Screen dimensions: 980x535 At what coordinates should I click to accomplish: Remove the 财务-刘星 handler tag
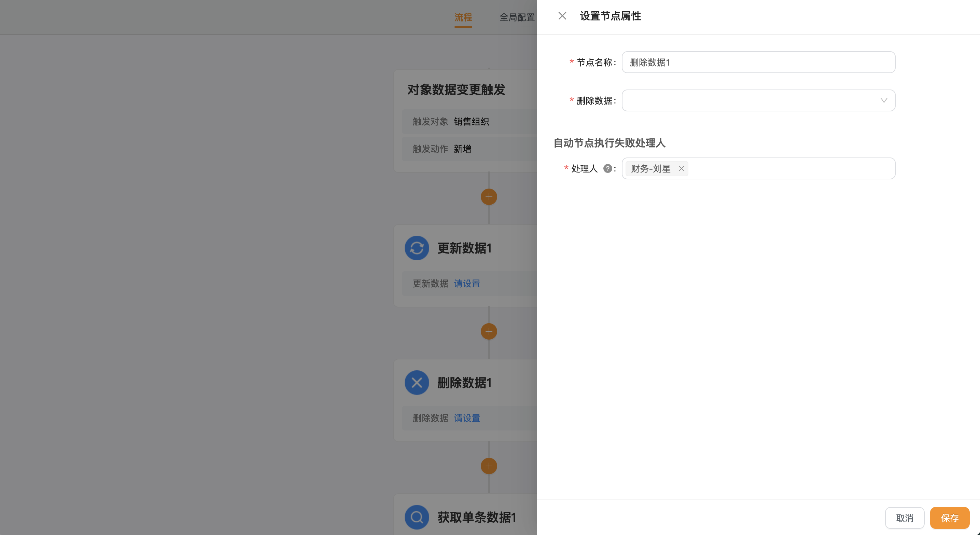681,168
